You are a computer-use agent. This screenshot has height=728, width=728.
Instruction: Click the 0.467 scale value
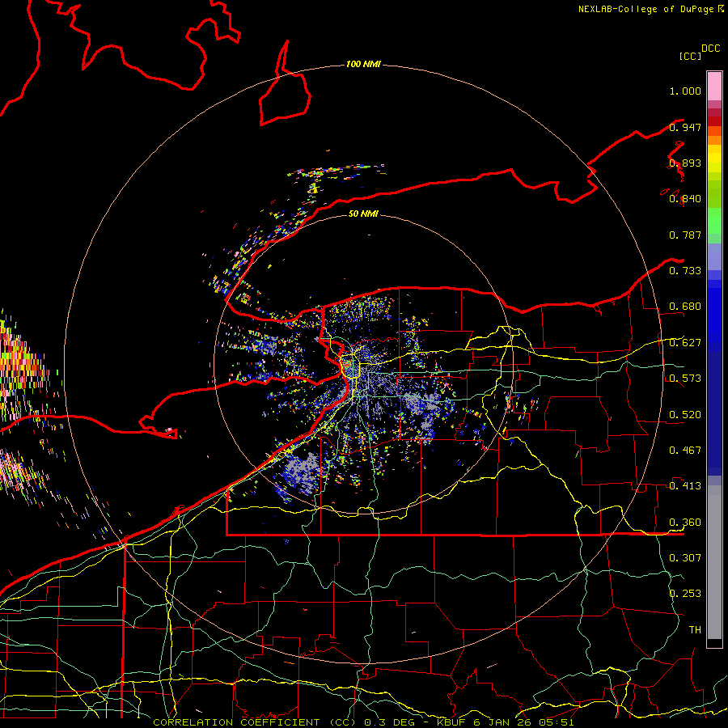pos(685,451)
